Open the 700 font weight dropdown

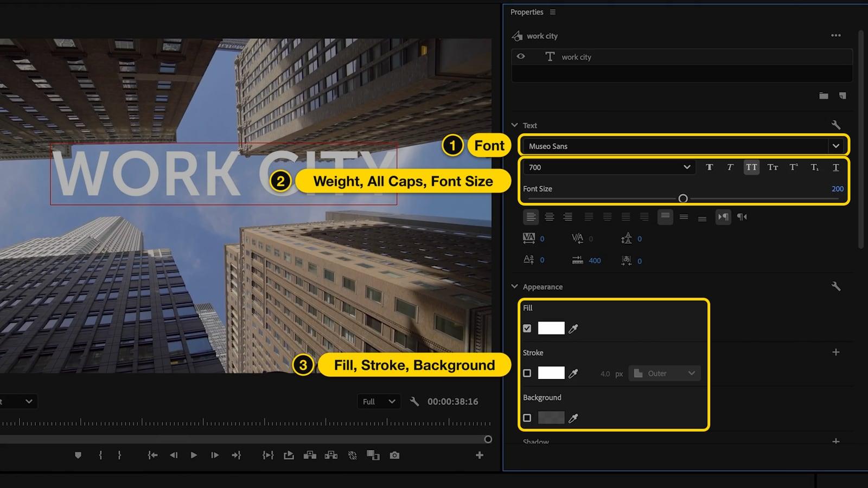coord(608,167)
